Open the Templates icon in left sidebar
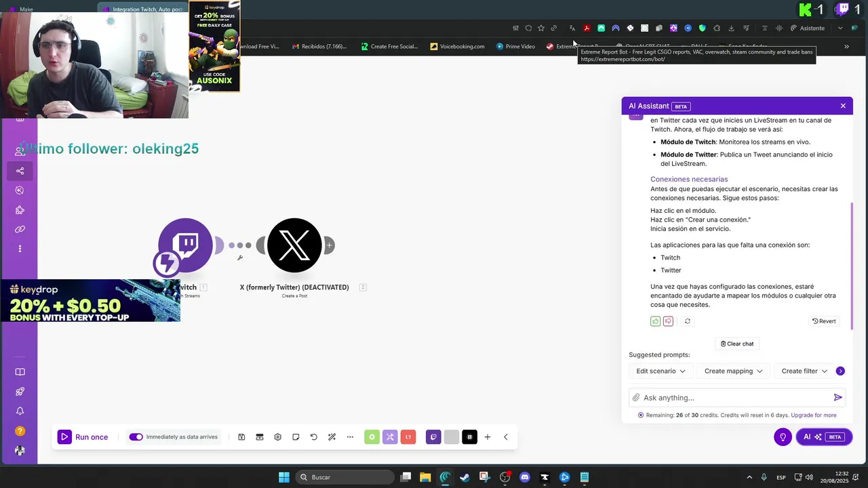This screenshot has width=868, height=488. coord(20,190)
